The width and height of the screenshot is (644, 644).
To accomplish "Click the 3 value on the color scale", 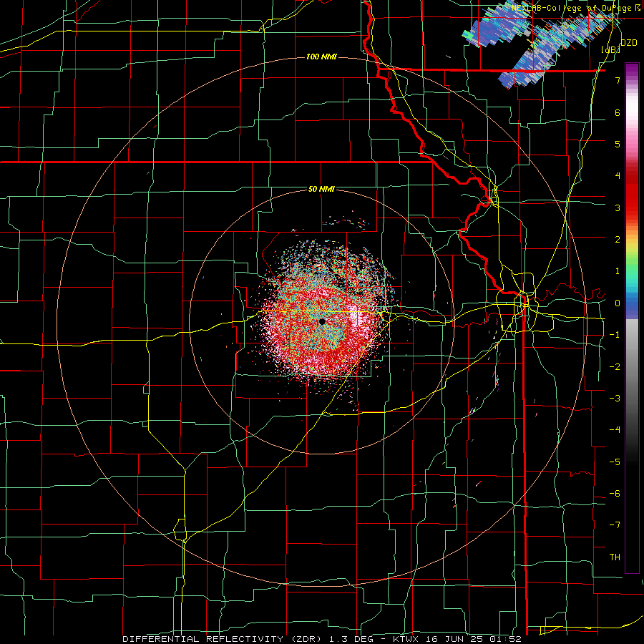I will (618, 208).
